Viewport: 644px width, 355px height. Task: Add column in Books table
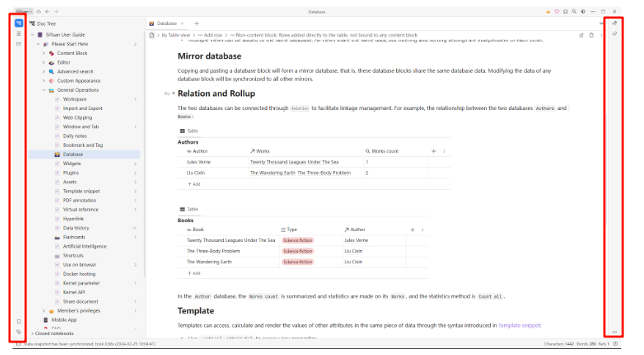[x=412, y=230]
